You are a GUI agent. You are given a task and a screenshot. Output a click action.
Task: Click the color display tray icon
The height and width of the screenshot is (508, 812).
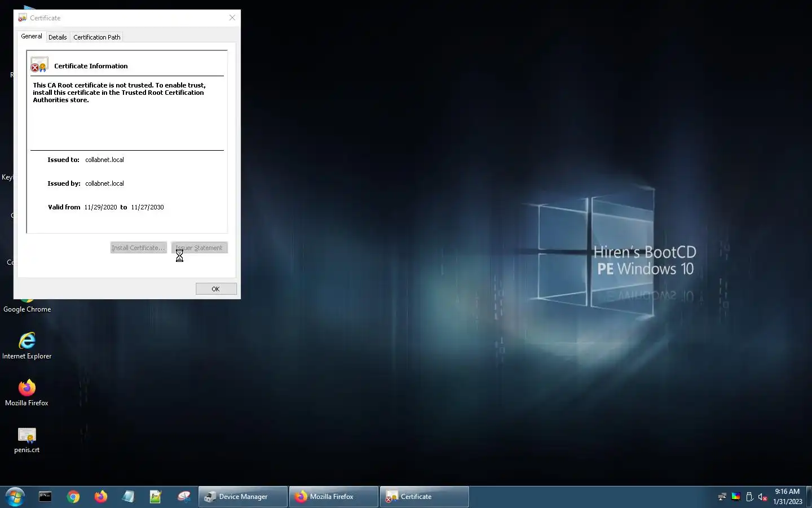click(x=736, y=497)
